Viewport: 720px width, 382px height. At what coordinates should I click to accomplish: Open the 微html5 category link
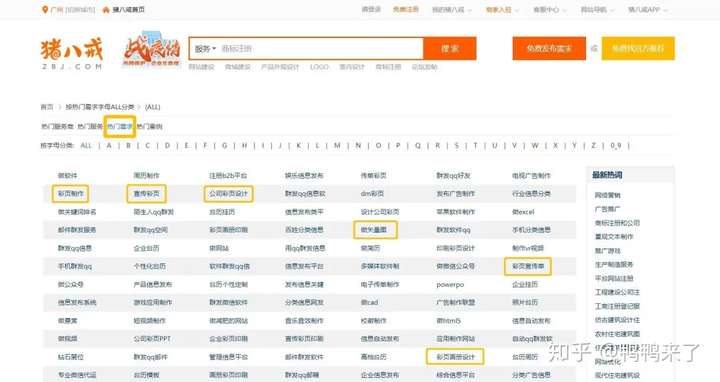448,320
